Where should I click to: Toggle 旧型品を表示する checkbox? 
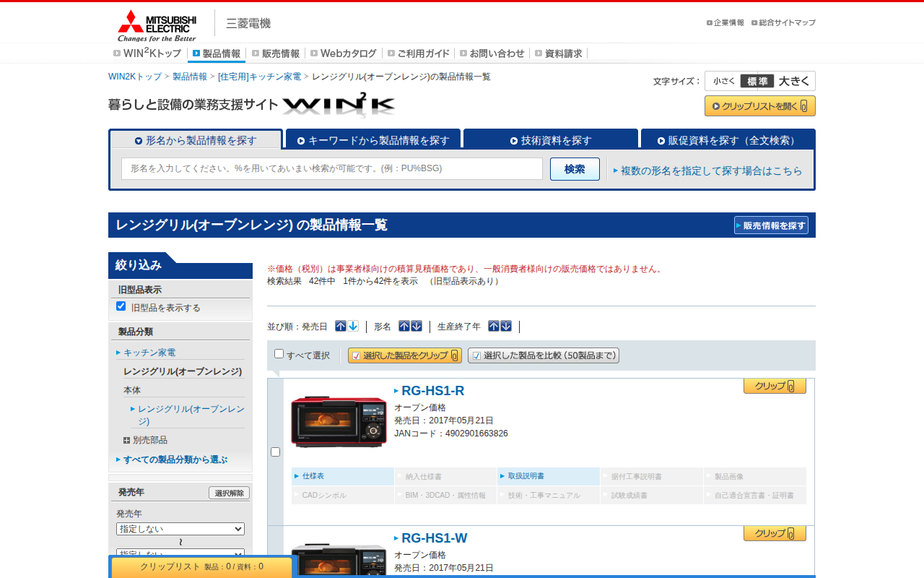(x=121, y=306)
